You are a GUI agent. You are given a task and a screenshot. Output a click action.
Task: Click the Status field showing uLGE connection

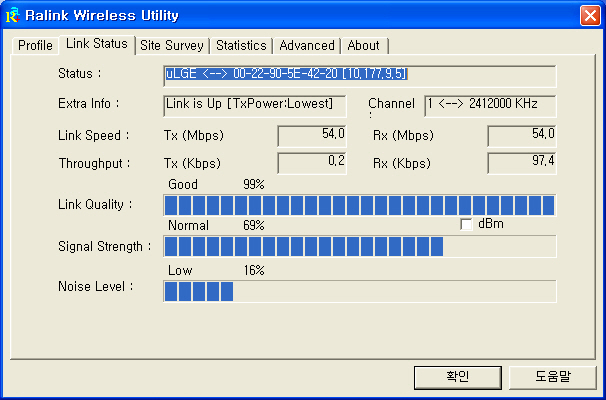(359, 75)
